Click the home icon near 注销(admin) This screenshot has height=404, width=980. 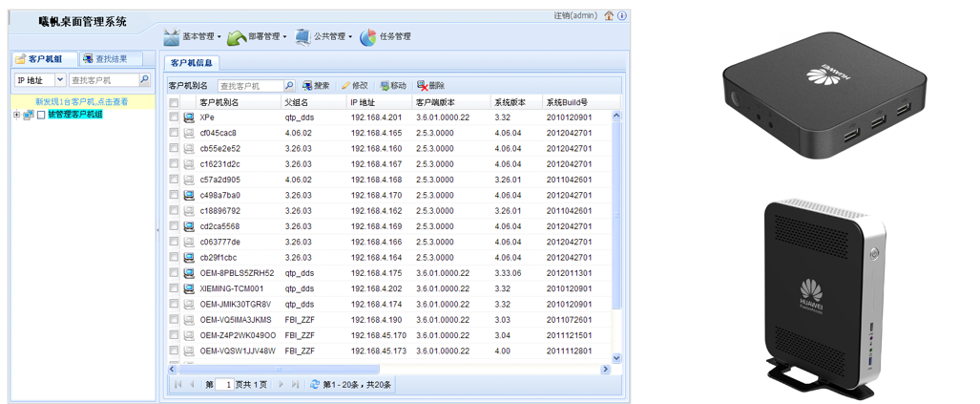pos(609,15)
